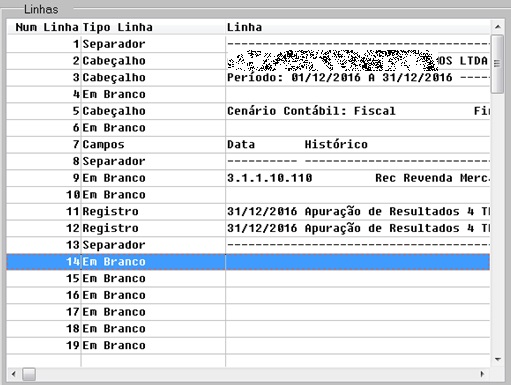Select row 7 'Campos' type cell
The image size is (511, 385).
pyautogui.click(x=153, y=144)
